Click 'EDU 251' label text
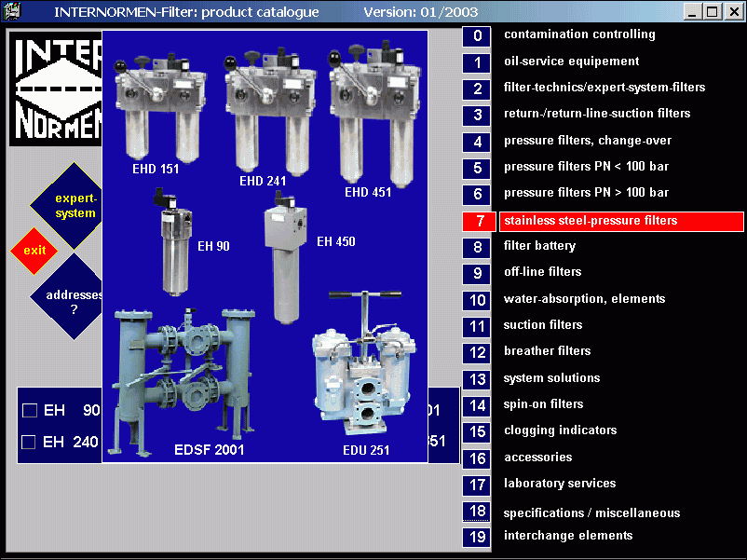This screenshot has height=560, width=747. pyautogui.click(x=366, y=450)
